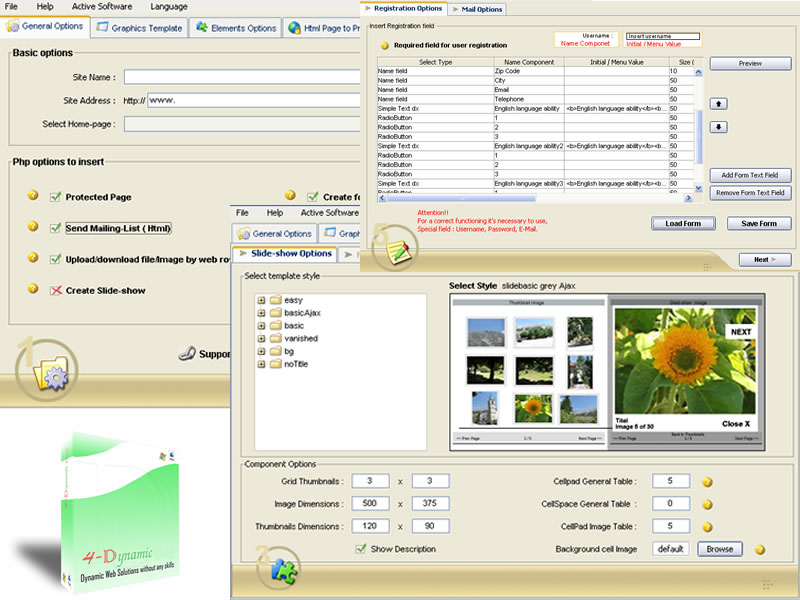
Task: Expand the vanished template folder
Action: pyautogui.click(x=262, y=338)
